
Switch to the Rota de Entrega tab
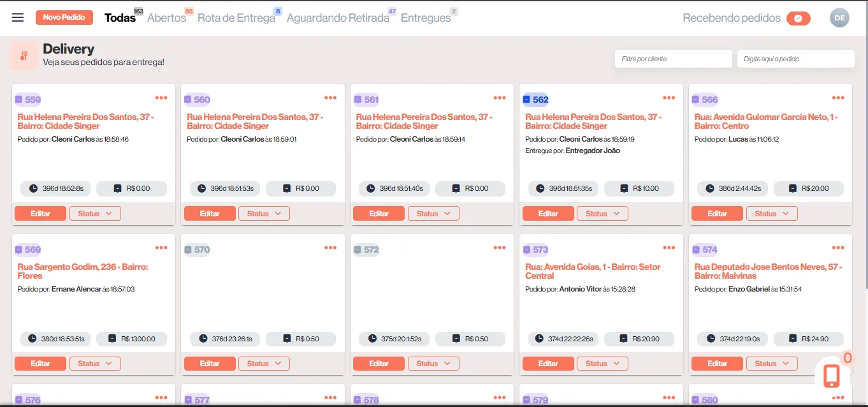[x=236, y=18]
